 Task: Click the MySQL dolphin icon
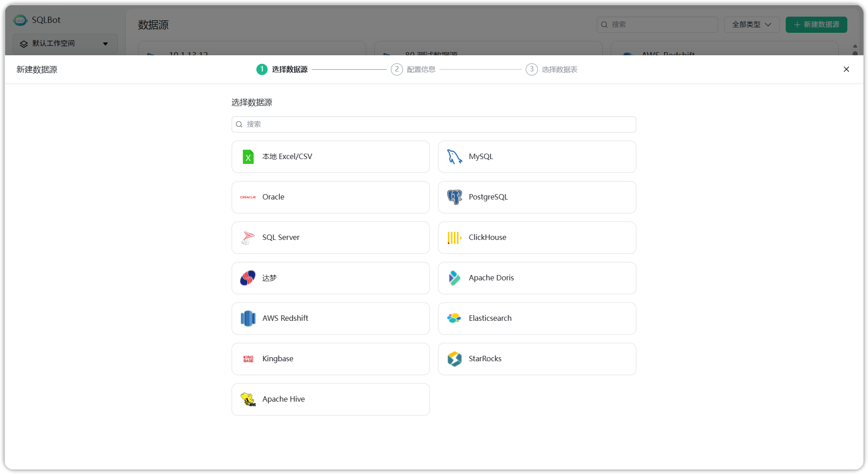click(454, 157)
